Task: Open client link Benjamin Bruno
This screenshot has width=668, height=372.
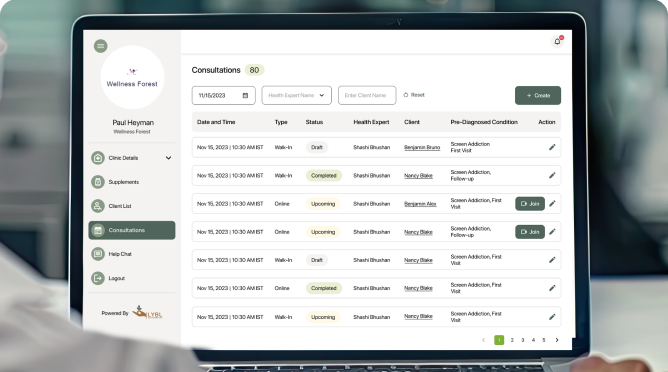Action: click(x=422, y=147)
